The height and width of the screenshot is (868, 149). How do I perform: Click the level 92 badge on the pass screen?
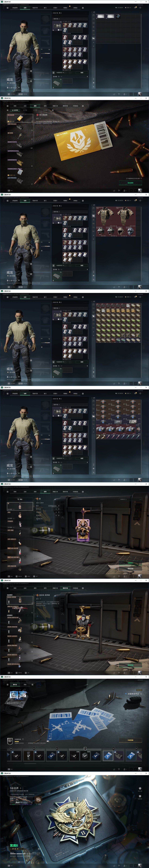pos(10,741)
